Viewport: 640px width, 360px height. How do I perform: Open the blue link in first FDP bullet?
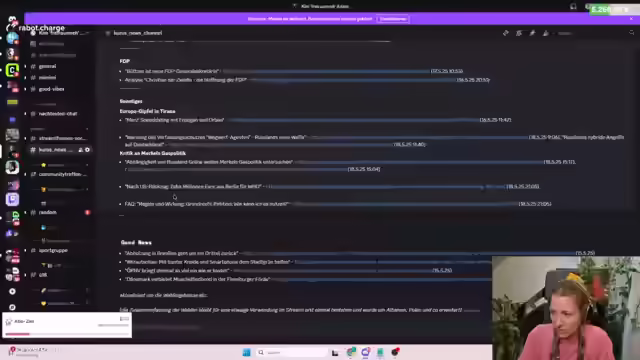(326, 71)
